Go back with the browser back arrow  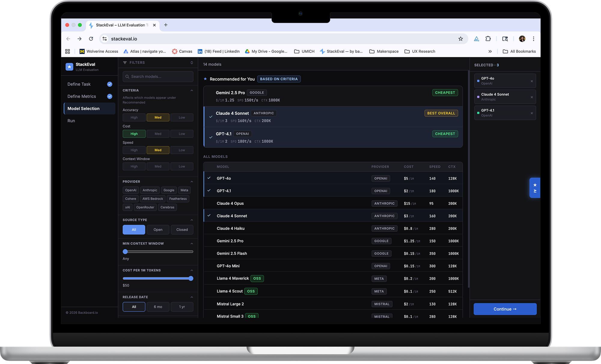pos(68,39)
